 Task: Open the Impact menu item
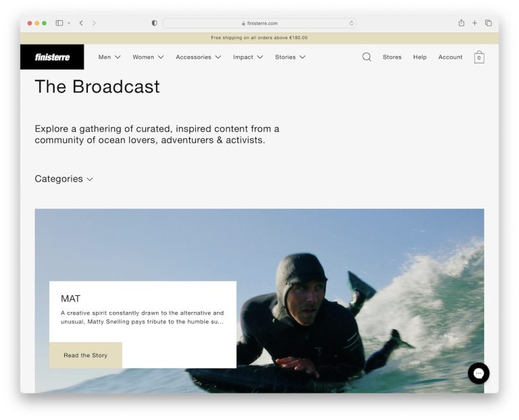pos(247,57)
